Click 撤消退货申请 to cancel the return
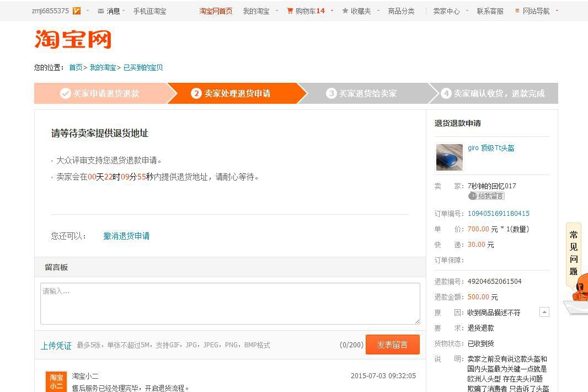 [x=126, y=236]
